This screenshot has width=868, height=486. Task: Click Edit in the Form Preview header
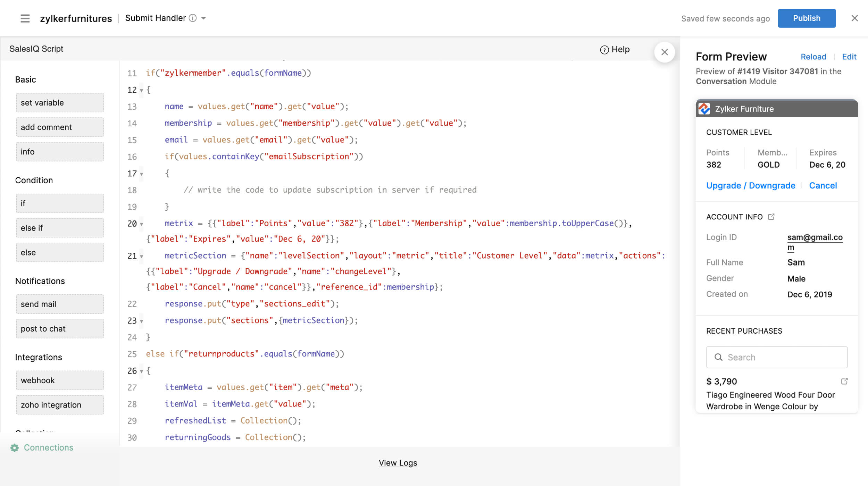pos(849,57)
